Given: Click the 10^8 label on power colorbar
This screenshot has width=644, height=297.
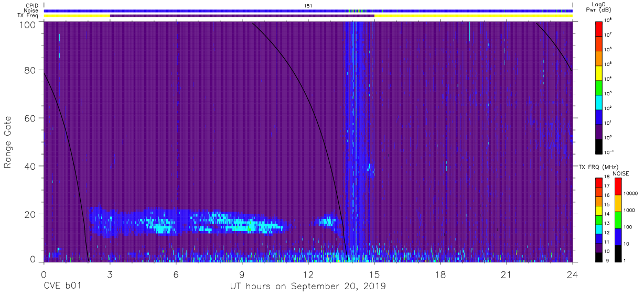Looking at the screenshot, I should 608,20.
